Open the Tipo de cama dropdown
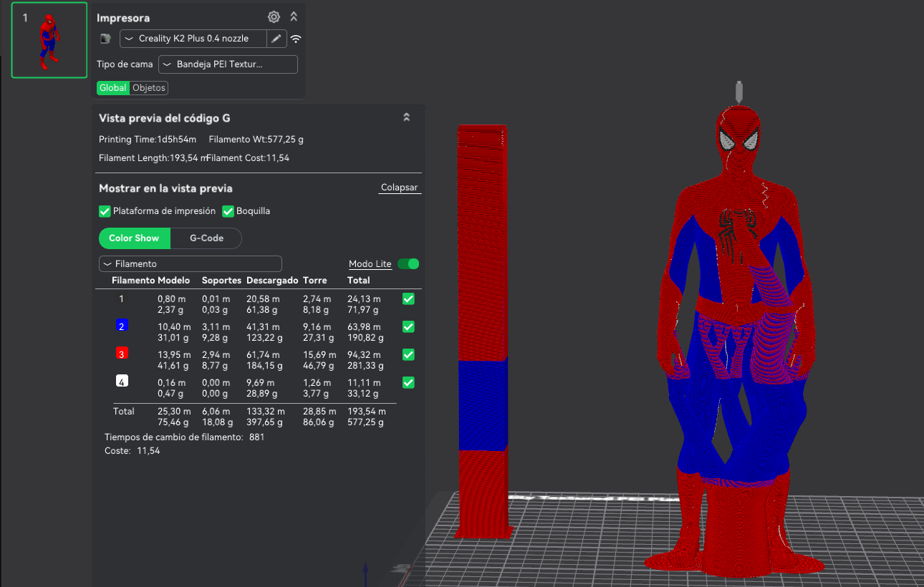The image size is (924, 587). pyautogui.click(x=228, y=64)
